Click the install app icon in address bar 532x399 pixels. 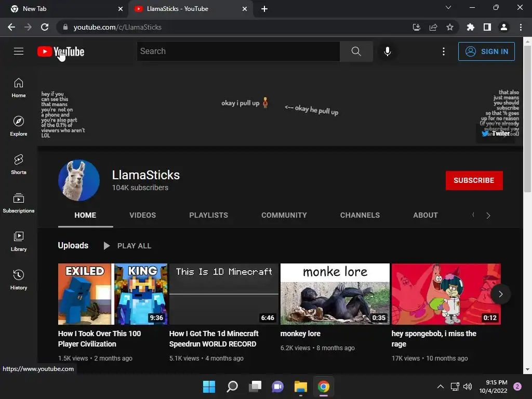[x=416, y=27]
